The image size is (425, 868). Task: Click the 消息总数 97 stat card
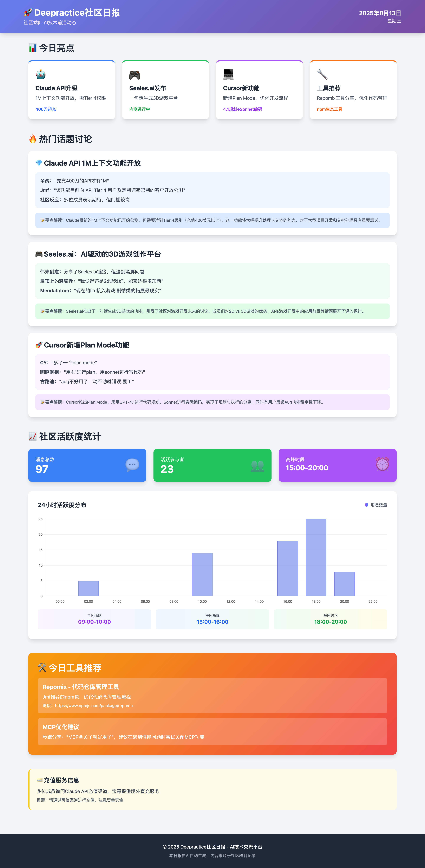(87, 465)
